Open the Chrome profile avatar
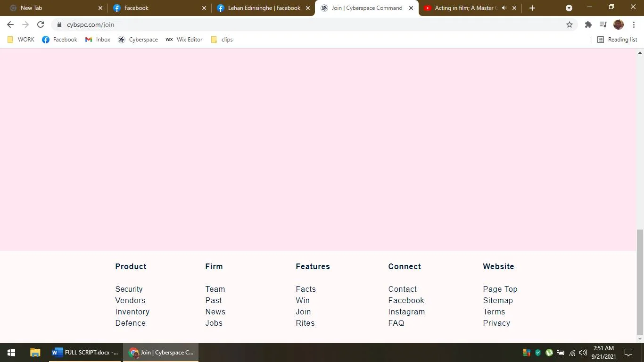The width and height of the screenshot is (644, 362). pyautogui.click(x=619, y=25)
